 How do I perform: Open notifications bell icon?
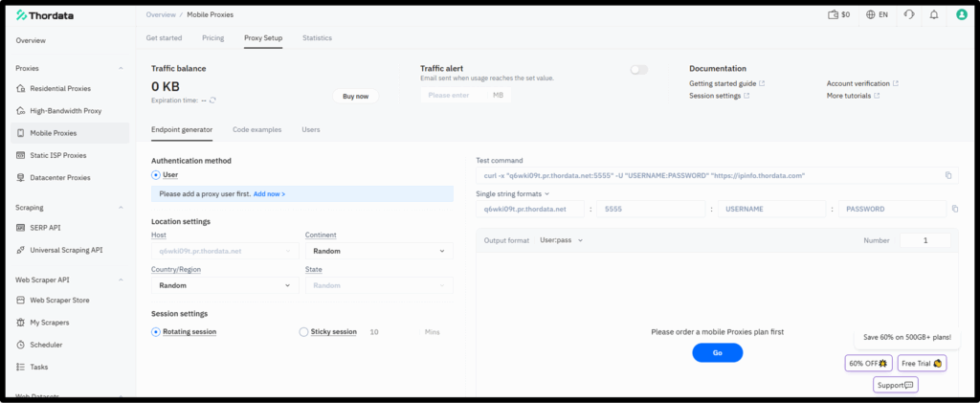pos(934,14)
